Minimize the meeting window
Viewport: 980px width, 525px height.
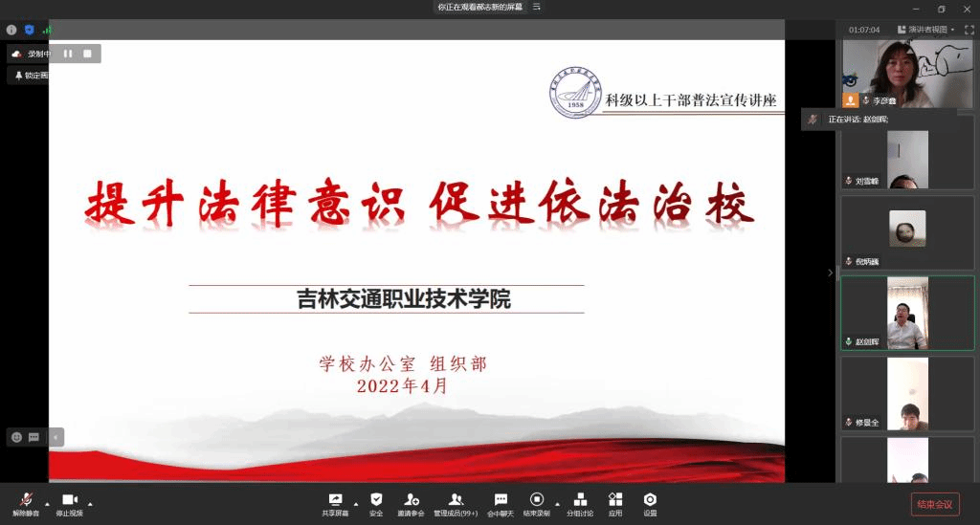pyautogui.click(x=916, y=9)
